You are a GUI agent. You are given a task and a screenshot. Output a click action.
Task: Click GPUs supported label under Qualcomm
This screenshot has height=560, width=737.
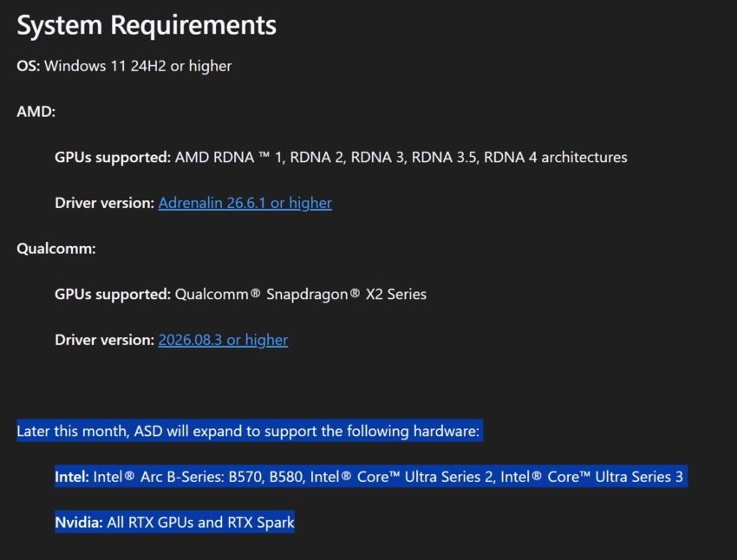tap(113, 294)
